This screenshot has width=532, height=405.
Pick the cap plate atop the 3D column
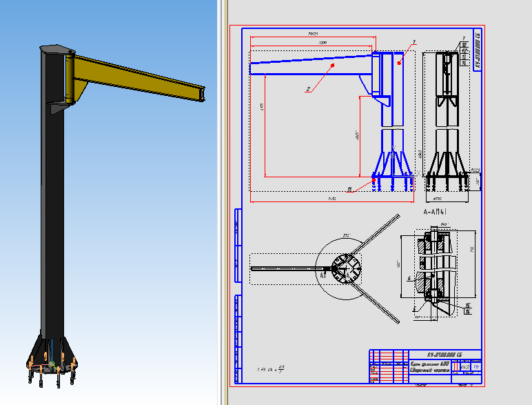click(x=57, y=49)
